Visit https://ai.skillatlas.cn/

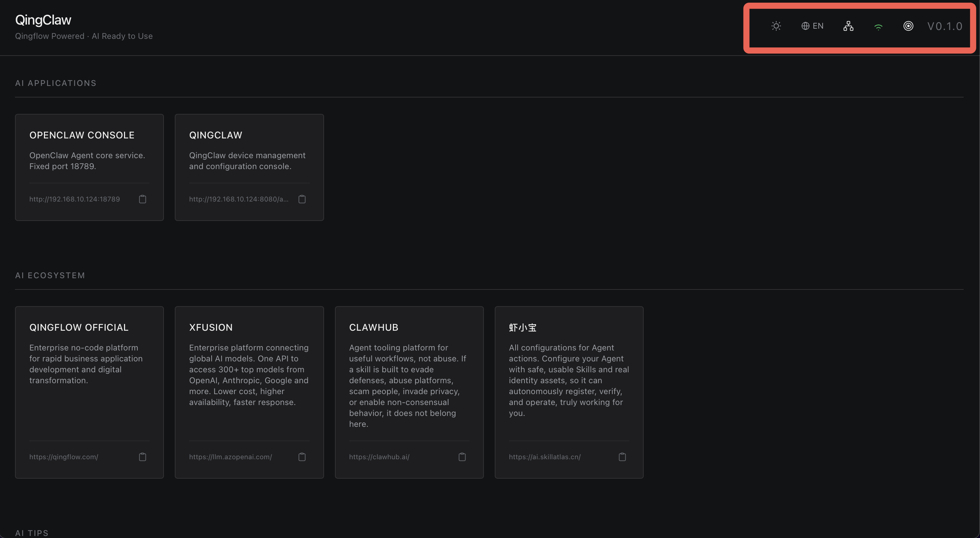pos(545,457)
